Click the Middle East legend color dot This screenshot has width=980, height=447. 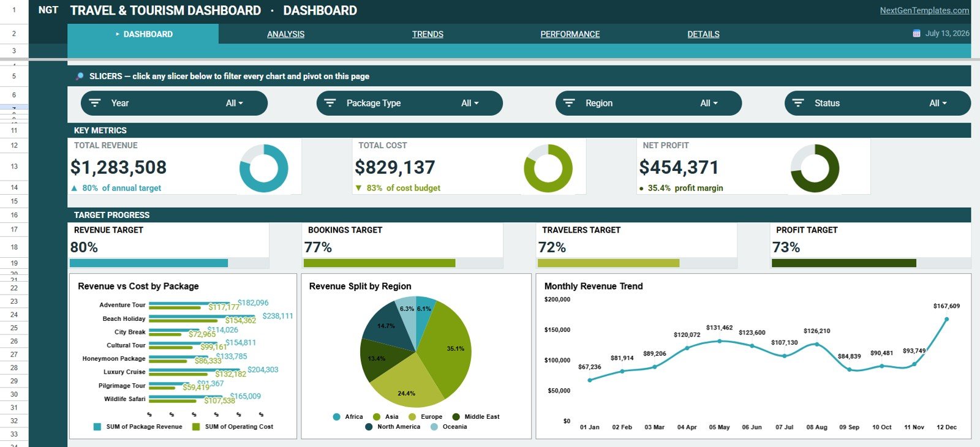point(456,417)
